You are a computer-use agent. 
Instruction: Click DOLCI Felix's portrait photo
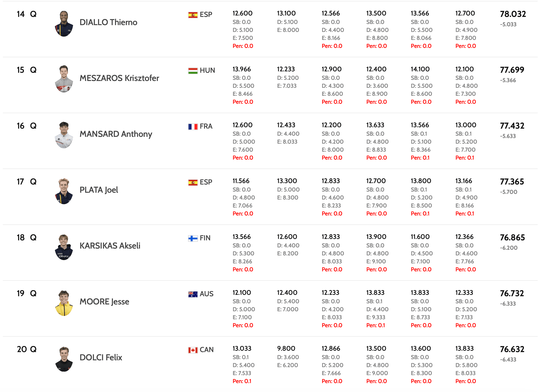pyautogui.click(x=64, y=359)
